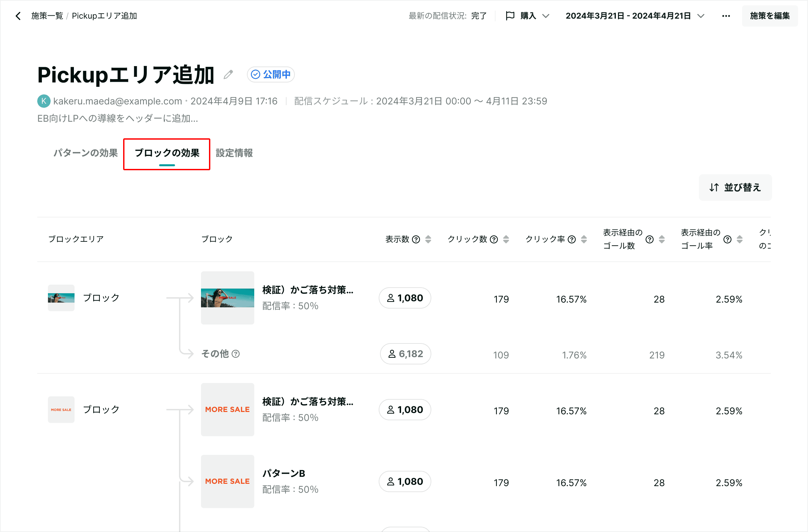Screen dimensions: 808x532
Task: Click help icon next to クリック数
Action: (x=494, y=239)
